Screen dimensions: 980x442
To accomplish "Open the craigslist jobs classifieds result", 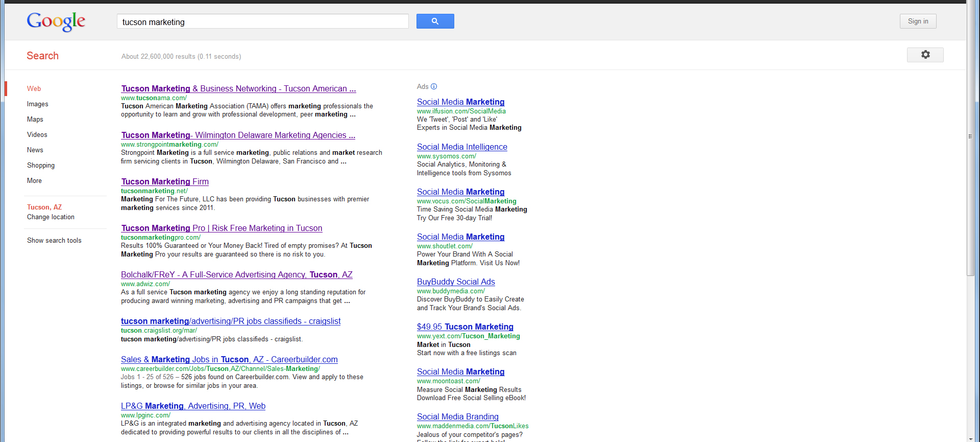I will point(231,321).
